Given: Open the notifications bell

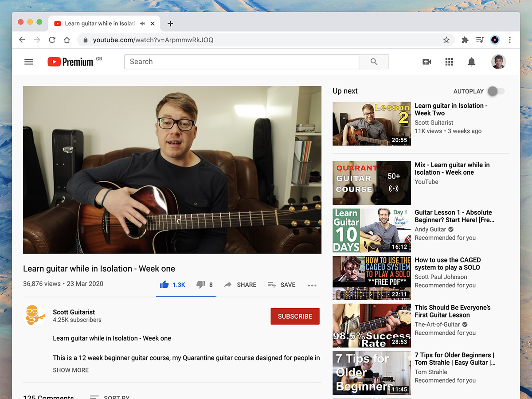Looking at the screenshot, I should (472, 62).
